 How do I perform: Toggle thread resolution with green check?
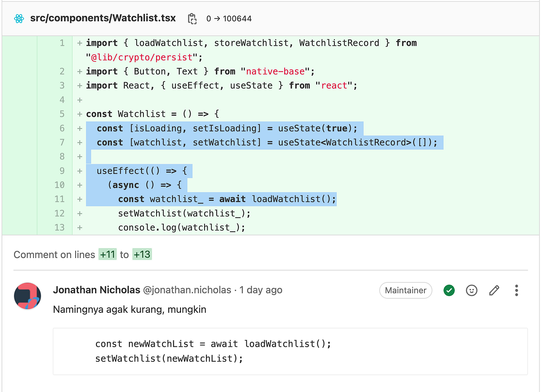pyautogui.click(x=449, y=290)
